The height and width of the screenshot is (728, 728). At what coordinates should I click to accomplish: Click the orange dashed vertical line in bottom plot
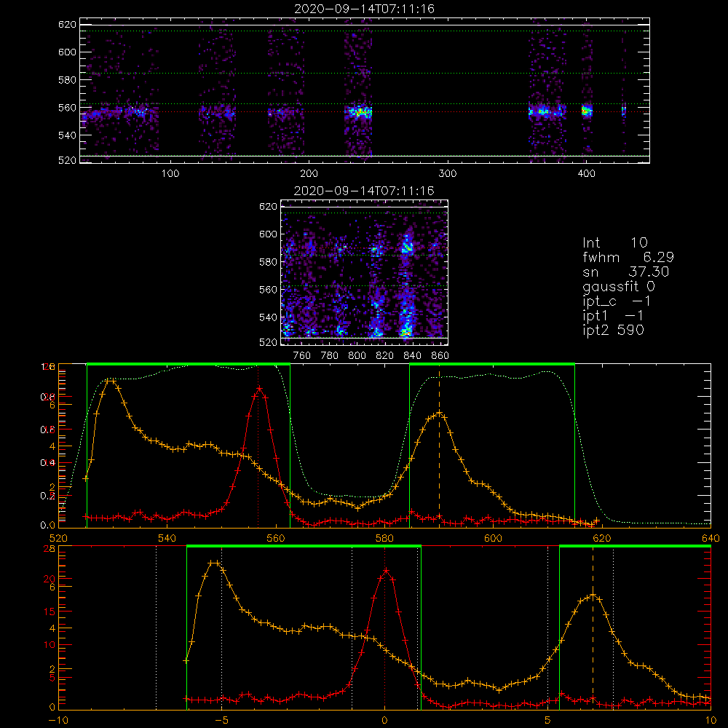click(593, 628)
